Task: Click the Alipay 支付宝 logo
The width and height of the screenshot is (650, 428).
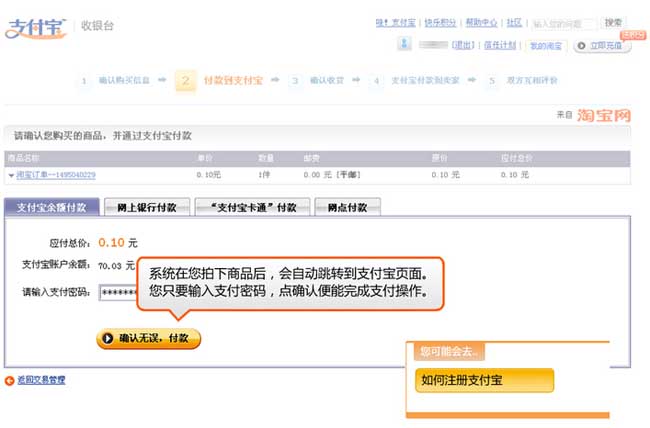Action: (x=36, y=28)
